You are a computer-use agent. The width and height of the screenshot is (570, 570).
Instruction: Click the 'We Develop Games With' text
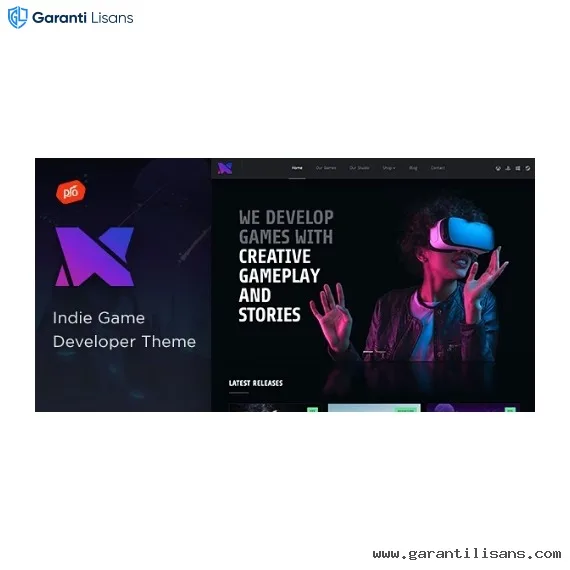(x=286, y=227)
